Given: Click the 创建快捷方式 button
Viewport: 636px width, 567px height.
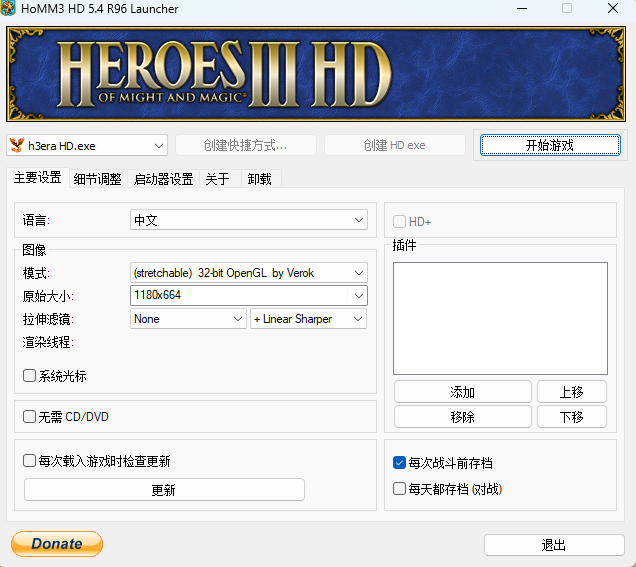Looking at the screenshot, I should coord(245,145).
